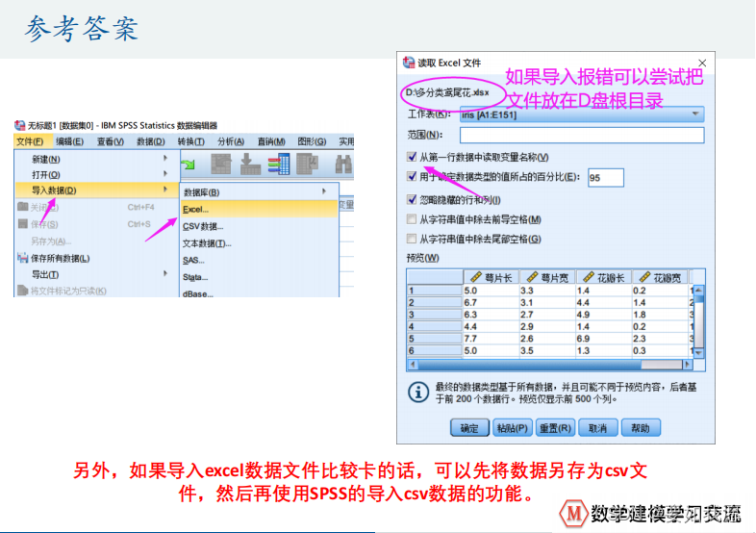Click the 花瓣宽 column header in preview
The image size is (756, 533).
point(661,277)
